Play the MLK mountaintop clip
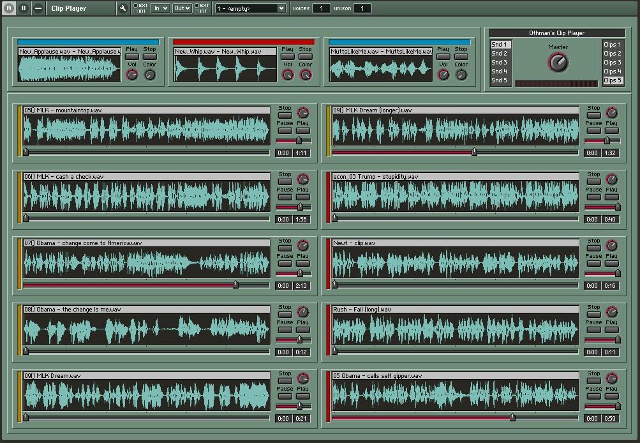 [303, 131]
